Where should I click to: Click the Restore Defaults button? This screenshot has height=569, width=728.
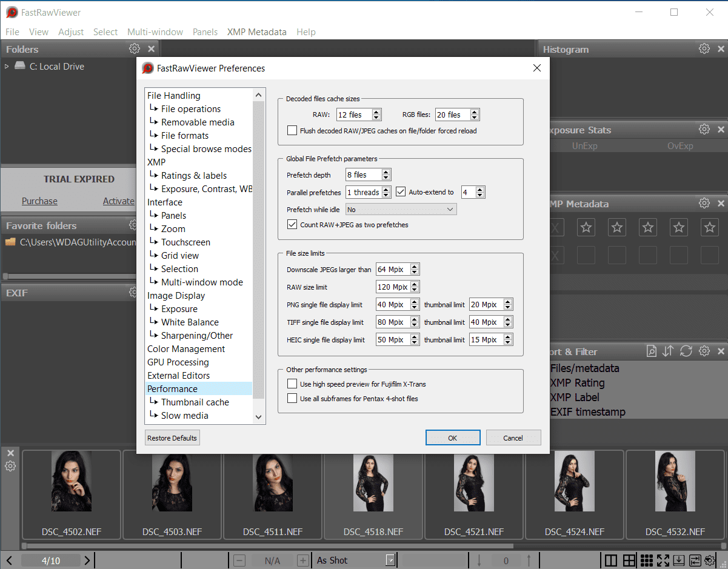point(172,438)
